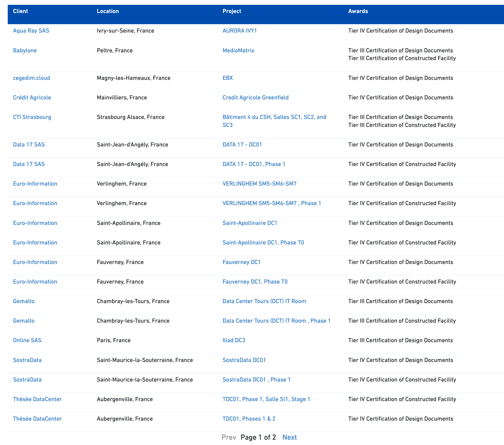Open the Online SAS client link

coord(27,341)
